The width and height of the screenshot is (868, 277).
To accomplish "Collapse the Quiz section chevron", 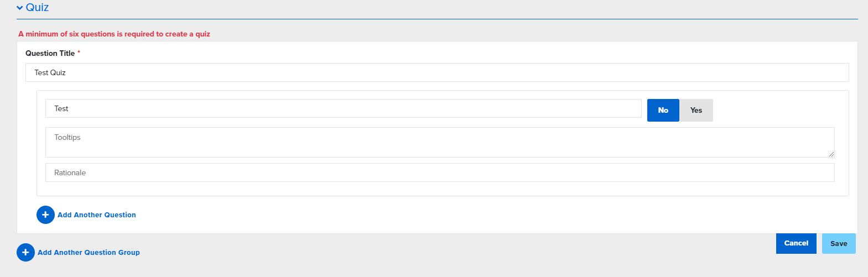I will [20, 8].
